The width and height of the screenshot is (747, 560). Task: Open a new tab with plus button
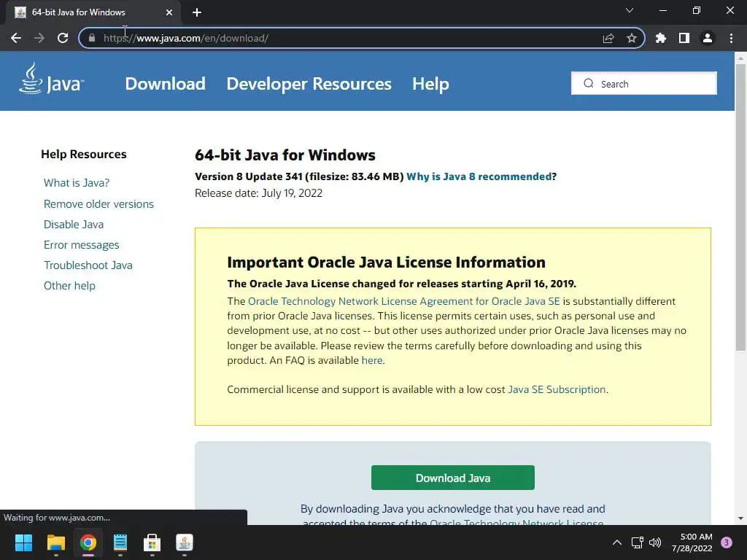(x=197, y=12)
